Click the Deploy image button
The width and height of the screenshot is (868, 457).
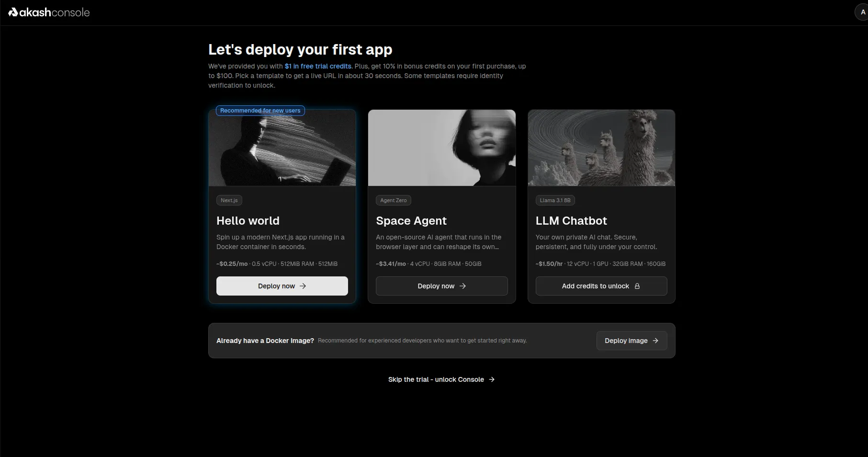631,341
